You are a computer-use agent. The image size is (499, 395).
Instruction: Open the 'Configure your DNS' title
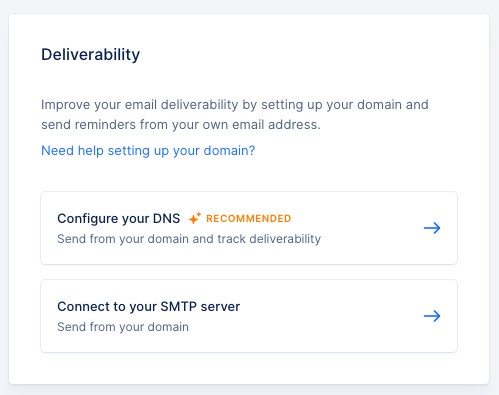point(119,219)
